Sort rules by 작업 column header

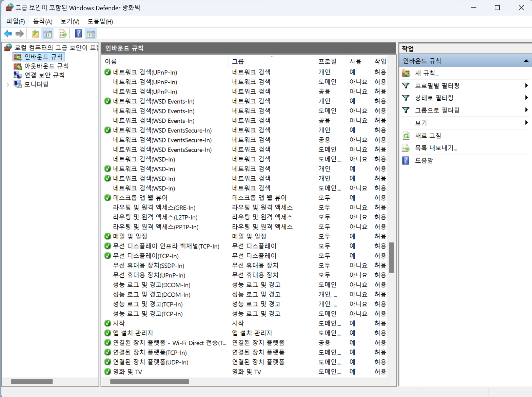pos(380,61)
